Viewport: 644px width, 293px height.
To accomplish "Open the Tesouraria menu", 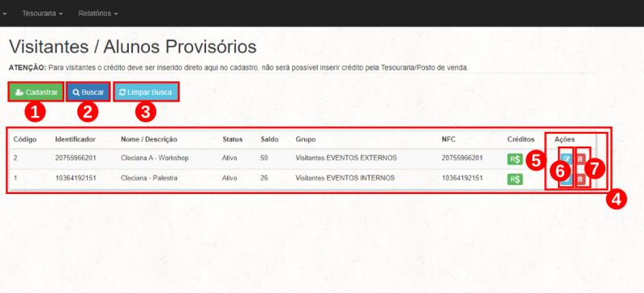I will (43, 14).
